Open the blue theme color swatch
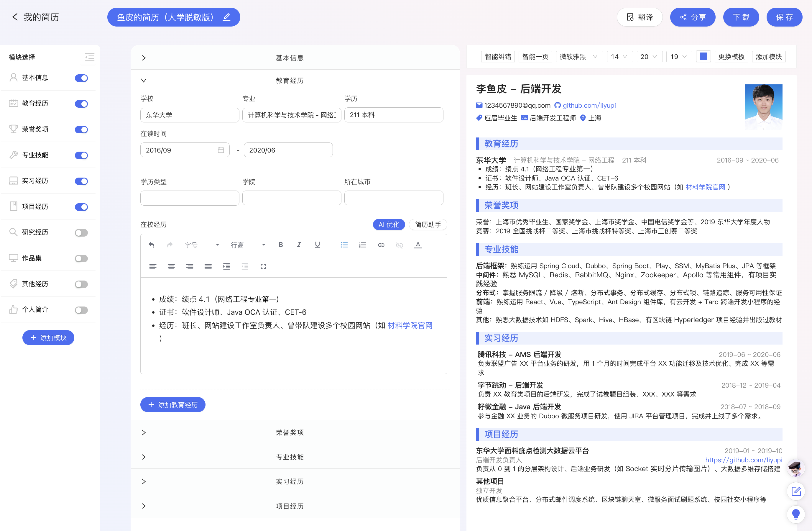The width and height of the screenshot is (812, 531). coord(703,57)
